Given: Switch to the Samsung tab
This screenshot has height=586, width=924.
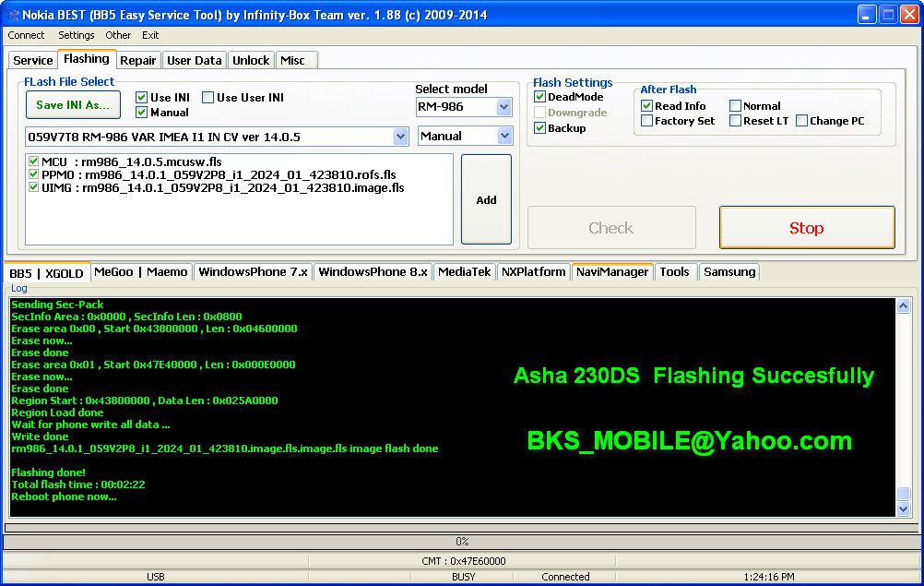Looking at the screenshot, I should point(729,272).
